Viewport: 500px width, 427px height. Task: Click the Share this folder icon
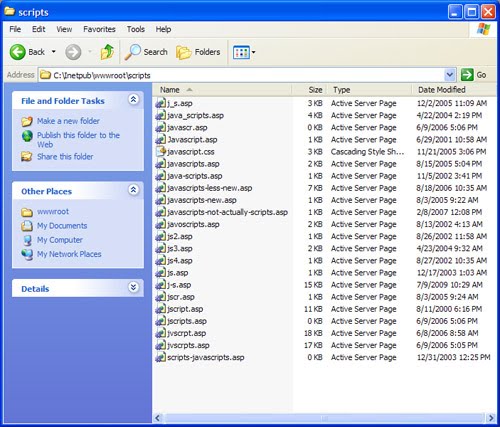[27, 156]
